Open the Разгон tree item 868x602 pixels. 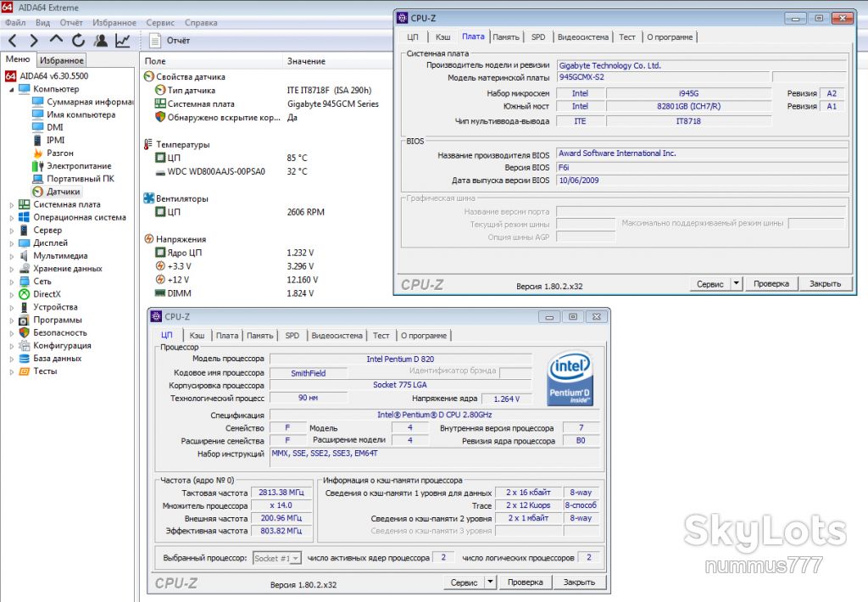click(x=53, y=153)
